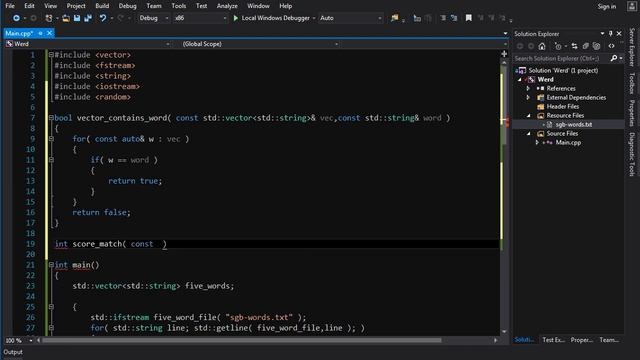
Task: Collapse the Resource Files folder
Action: 529,116
